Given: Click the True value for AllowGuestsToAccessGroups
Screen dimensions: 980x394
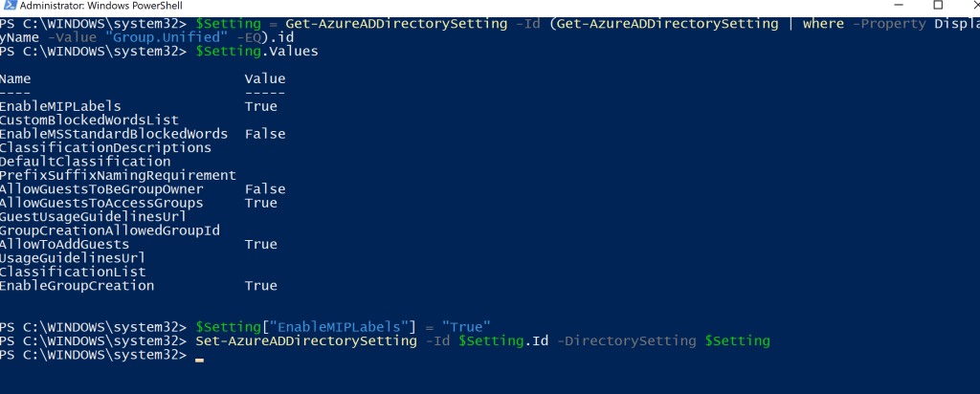Looking at the screenshot, I should click(x=260, y=203).
